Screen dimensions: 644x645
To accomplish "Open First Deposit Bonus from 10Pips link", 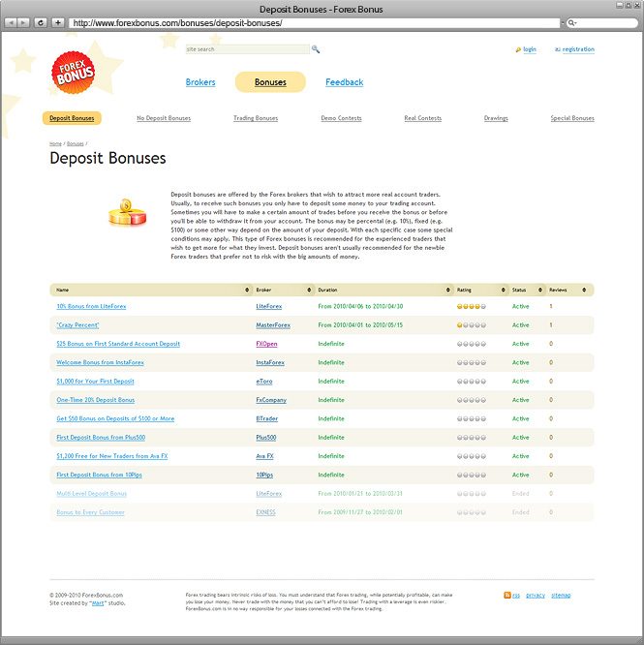I will pos(99,475).
